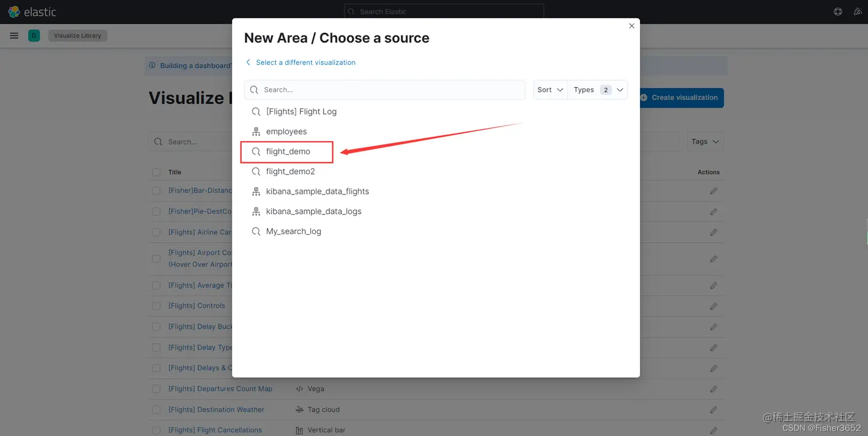Click edit pencil for Departures Count Map row
Image resolution: width=868 pixels, height=436 pixels.
(714, 388)
